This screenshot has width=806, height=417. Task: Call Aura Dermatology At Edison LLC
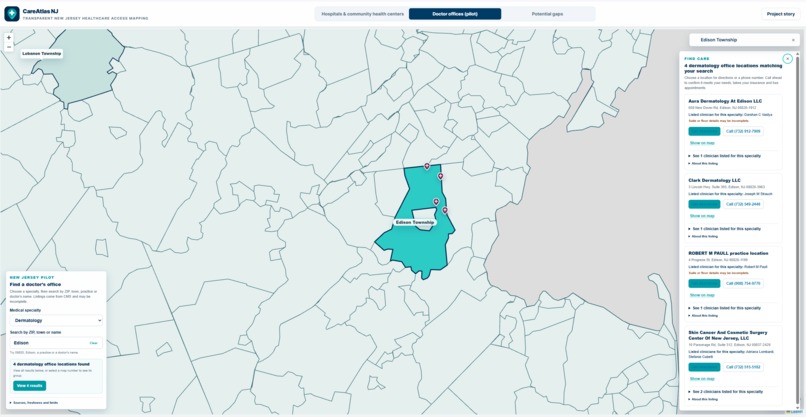click(x=743, y=131)
